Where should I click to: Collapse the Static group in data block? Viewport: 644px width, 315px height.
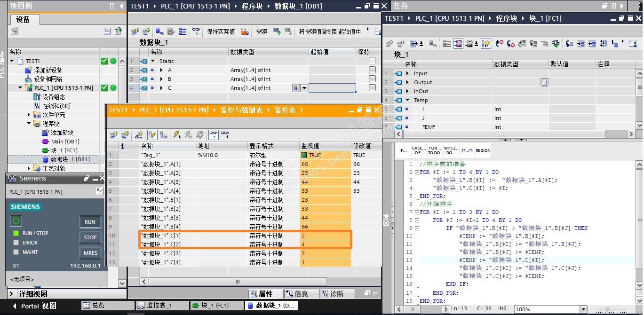point(153,61)
